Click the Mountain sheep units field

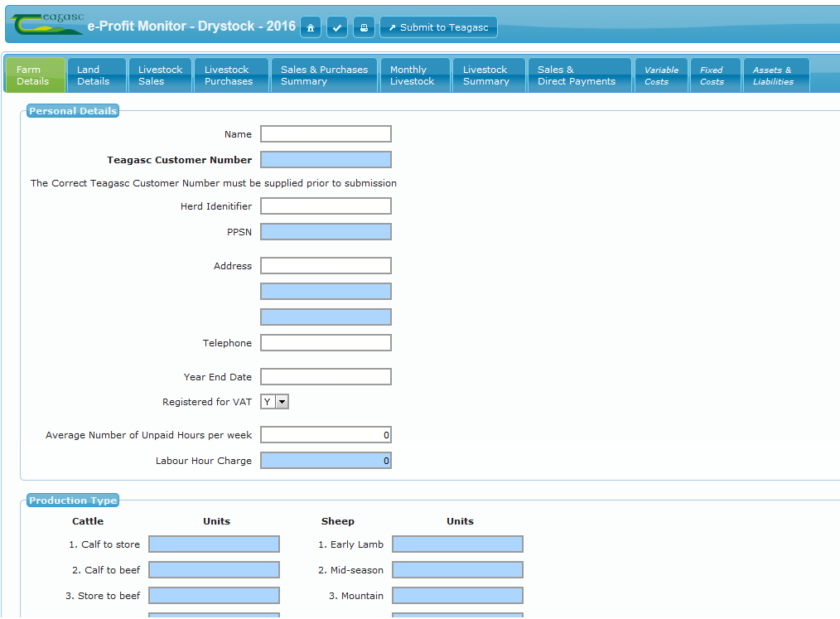[x=457, y=596]
